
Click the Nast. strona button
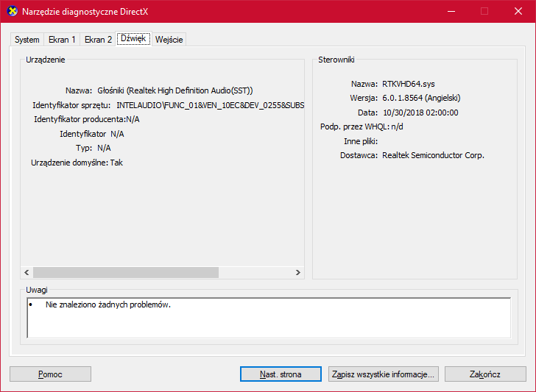(281, 374)
